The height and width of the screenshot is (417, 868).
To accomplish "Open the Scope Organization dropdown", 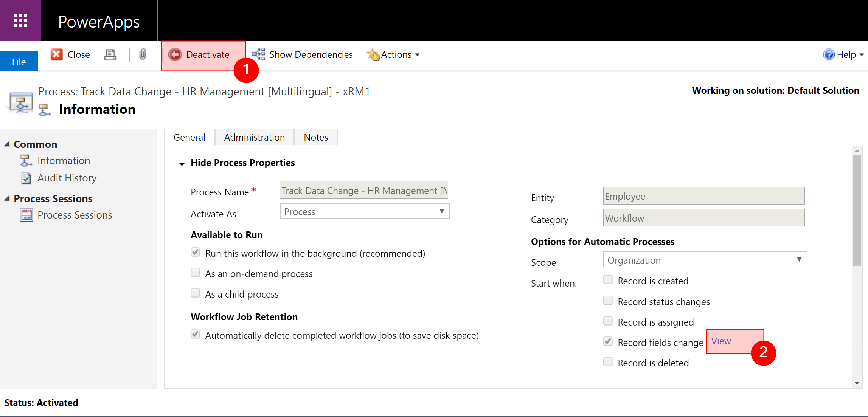I will pyautogui.click(x=705, y=260).
